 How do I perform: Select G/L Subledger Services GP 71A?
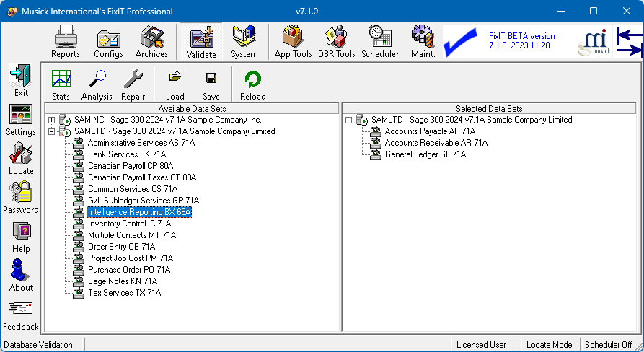pyautogui.click(x=144, y=201)
